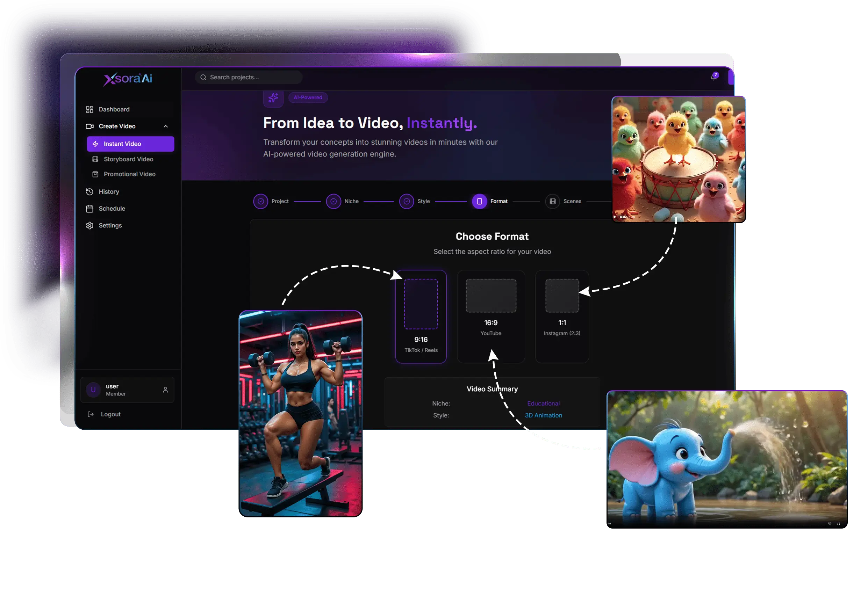
Task: Click the History clock icon
Action: (x=89, y=191)
